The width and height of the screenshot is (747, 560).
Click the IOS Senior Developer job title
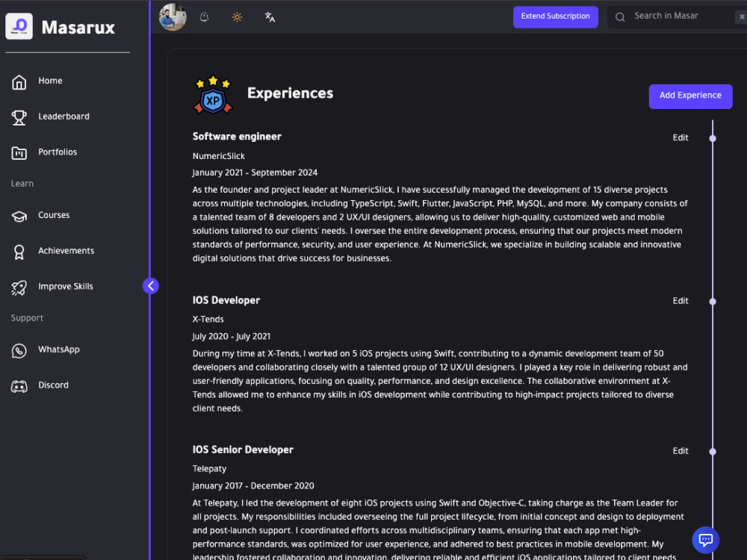click(243, 450)
